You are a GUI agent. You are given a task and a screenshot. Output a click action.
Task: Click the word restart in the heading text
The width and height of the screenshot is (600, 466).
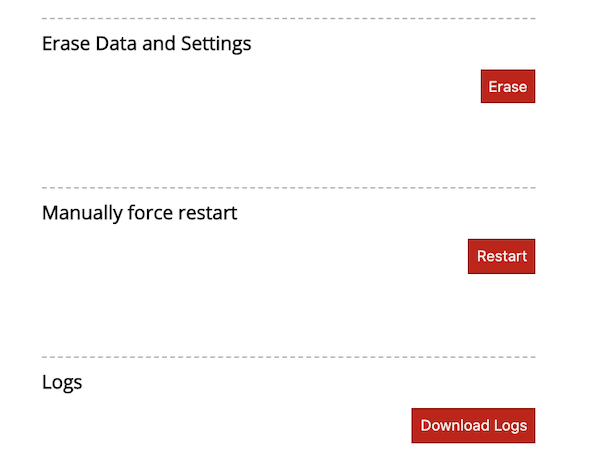point(208,213)
